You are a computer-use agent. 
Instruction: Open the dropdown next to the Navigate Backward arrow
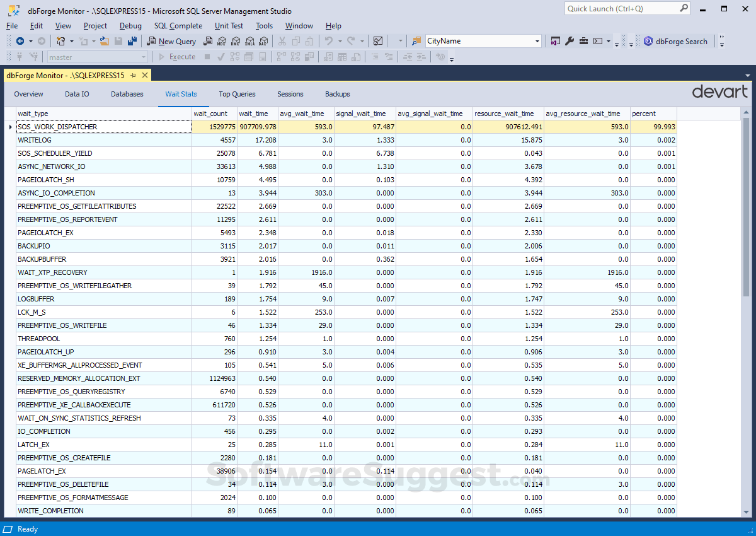point(30,41)
